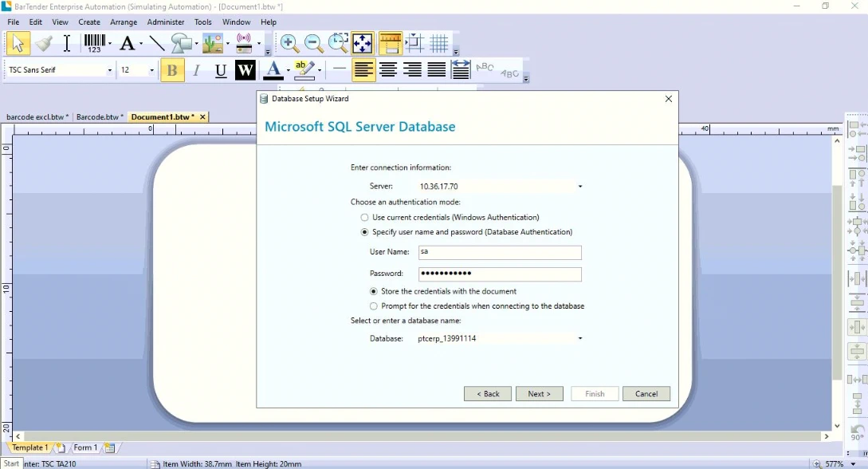The image size is (868, 469).
Task: Choose the barcode creation tool
Action: [94, 43]
